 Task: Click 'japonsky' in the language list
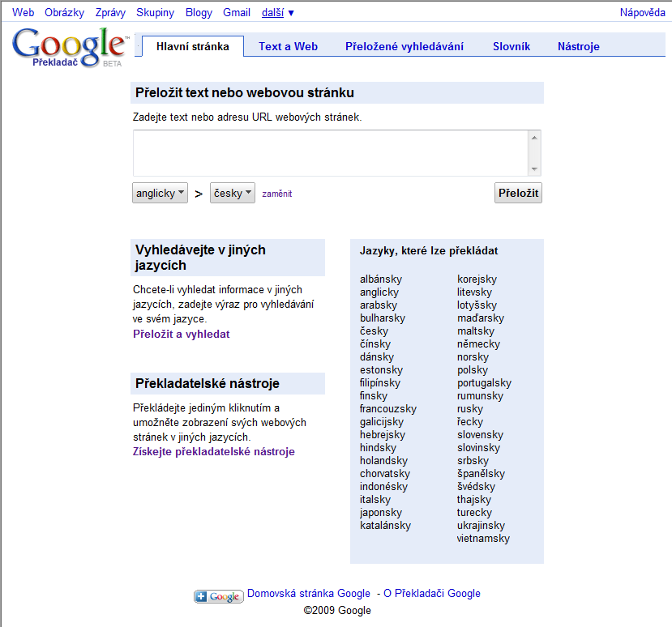click(380, 512)
